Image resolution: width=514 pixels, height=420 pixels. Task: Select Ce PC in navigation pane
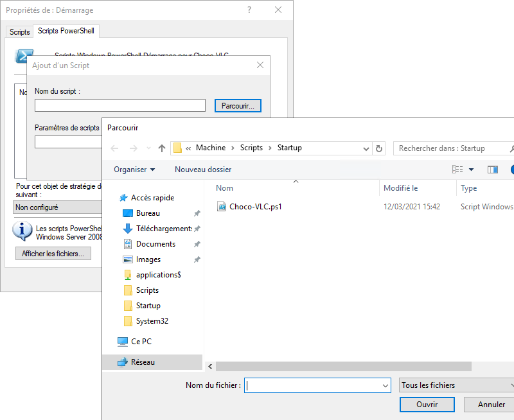tap(141, 342)
